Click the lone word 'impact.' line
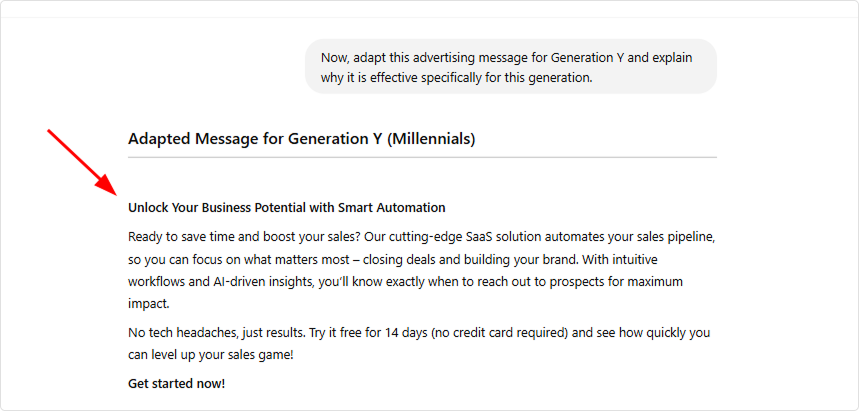The height and width of the screenshot is (411, 859). (x=149, y=304)
